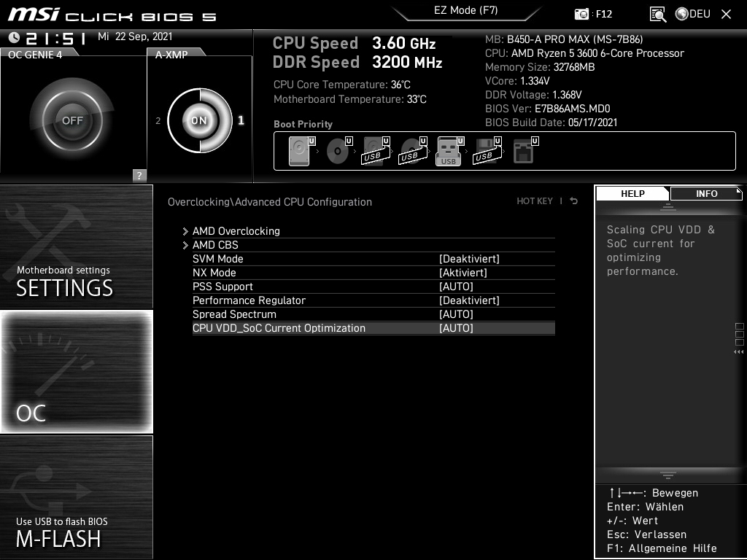Switch to EZ Mode
Screen dimensions: 747x560
coord(466,10)
